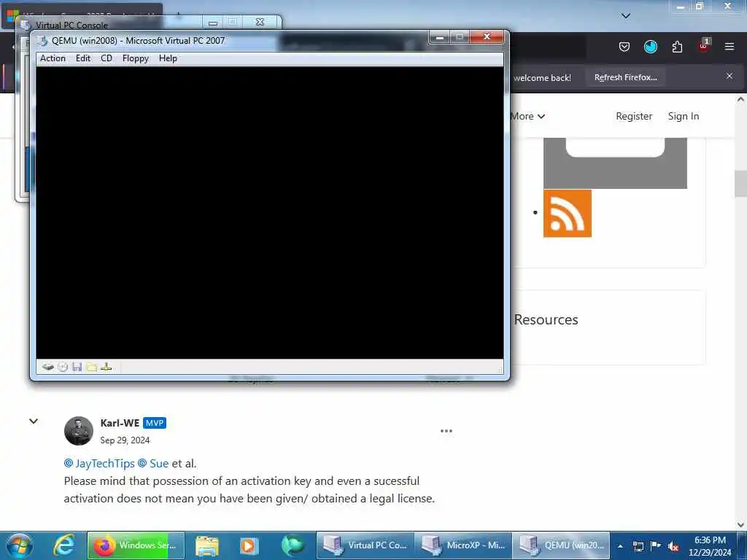The image size is (747, 560).
Task: Click the network adapter status icon
Action: (x=107, y=367)
